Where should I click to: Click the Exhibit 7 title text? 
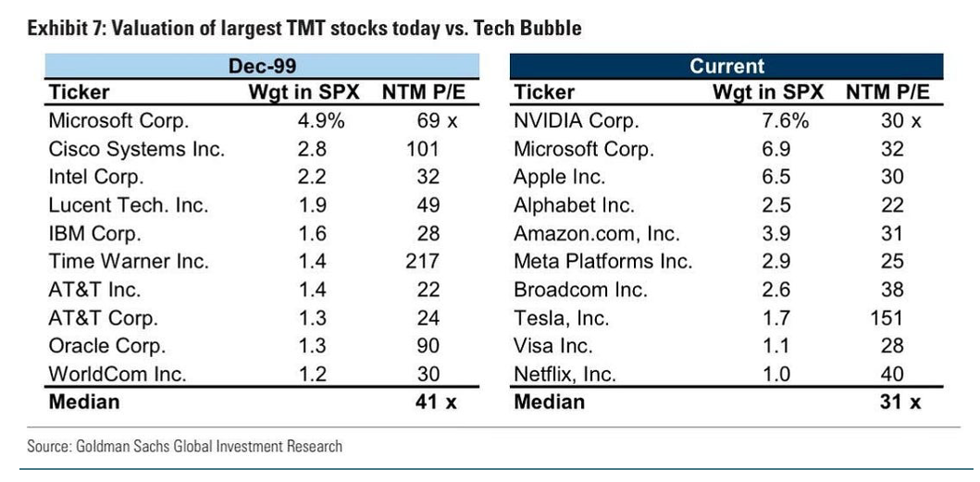(304, 28)
